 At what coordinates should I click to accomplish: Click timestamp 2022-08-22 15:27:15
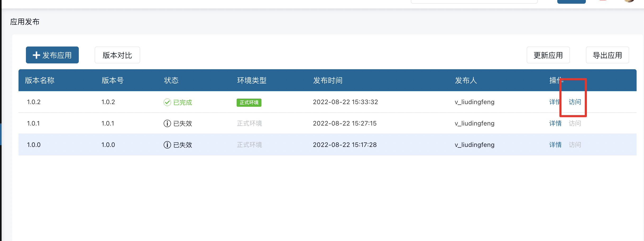click(x=345, y=123)
